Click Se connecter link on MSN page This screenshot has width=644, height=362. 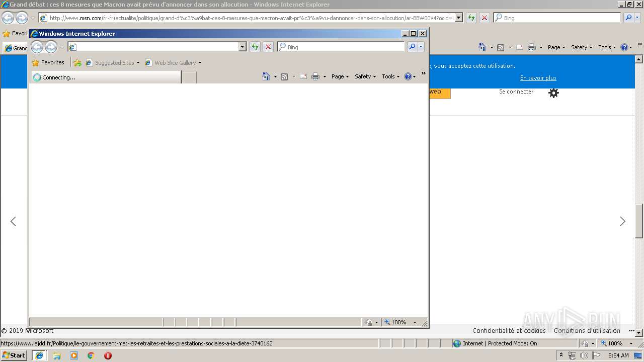coord(516,92)
